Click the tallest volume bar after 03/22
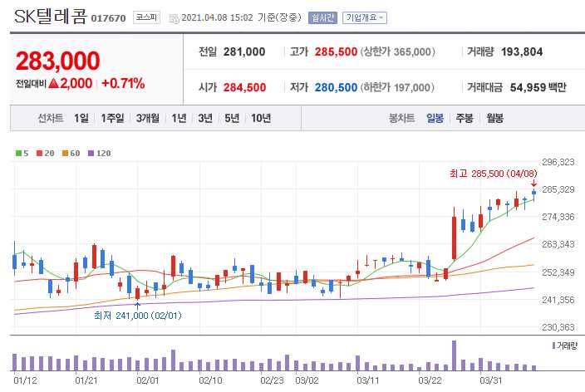The width and height of the screenshot is (585, 392). (454, 355)
